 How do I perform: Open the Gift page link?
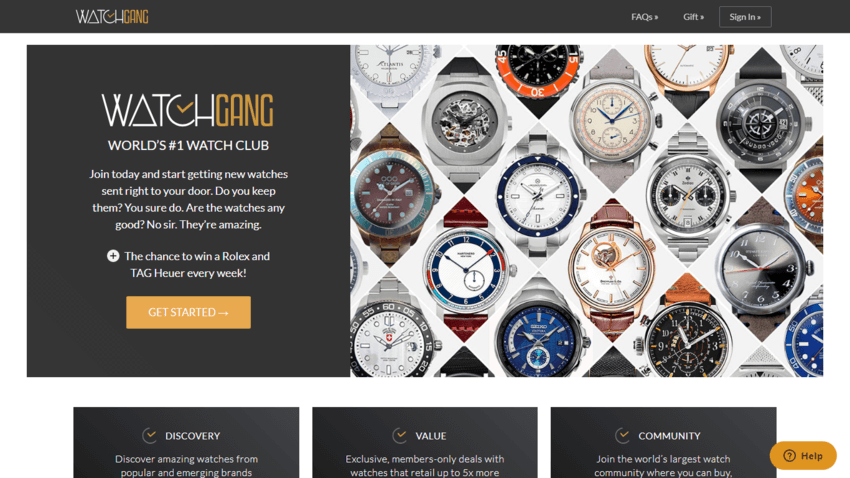click(x=693, y=17)
